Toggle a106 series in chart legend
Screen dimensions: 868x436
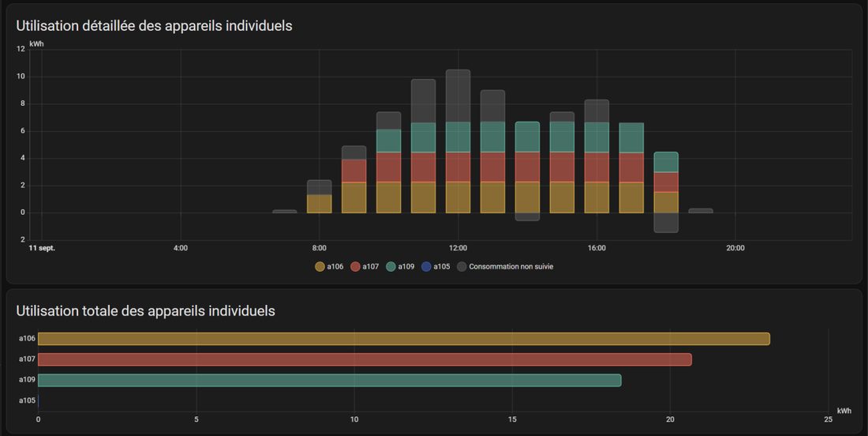pyautogui.click(x=329, y=266)
